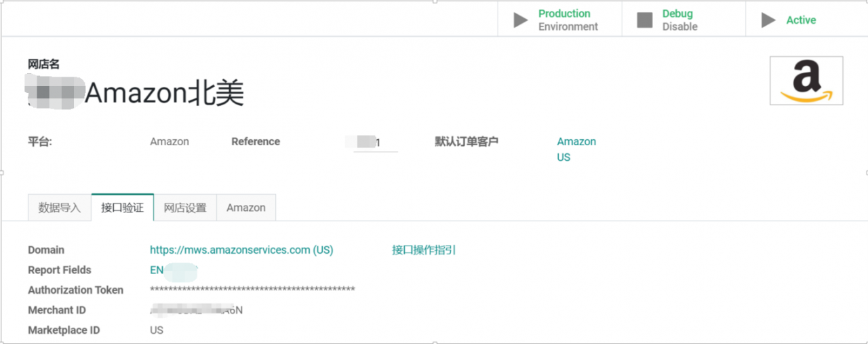Click the Report Fields label
Viewport: 868px width, 344px height.
pos(60,270)
